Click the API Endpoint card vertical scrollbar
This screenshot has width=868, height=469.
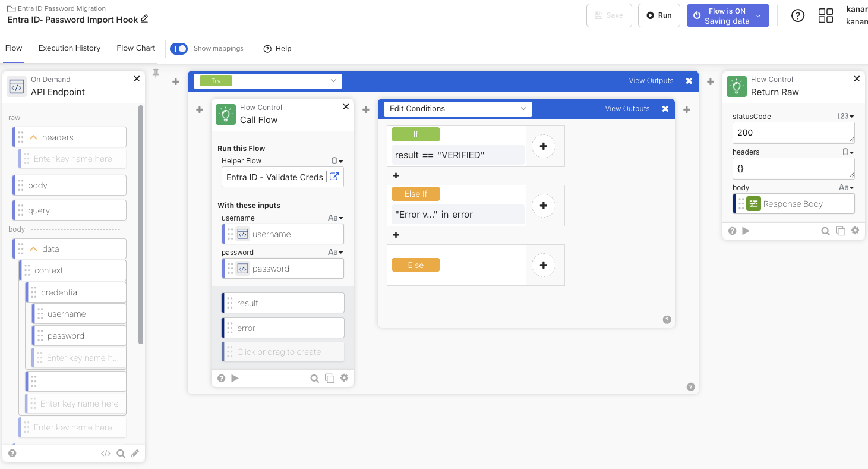141,226
